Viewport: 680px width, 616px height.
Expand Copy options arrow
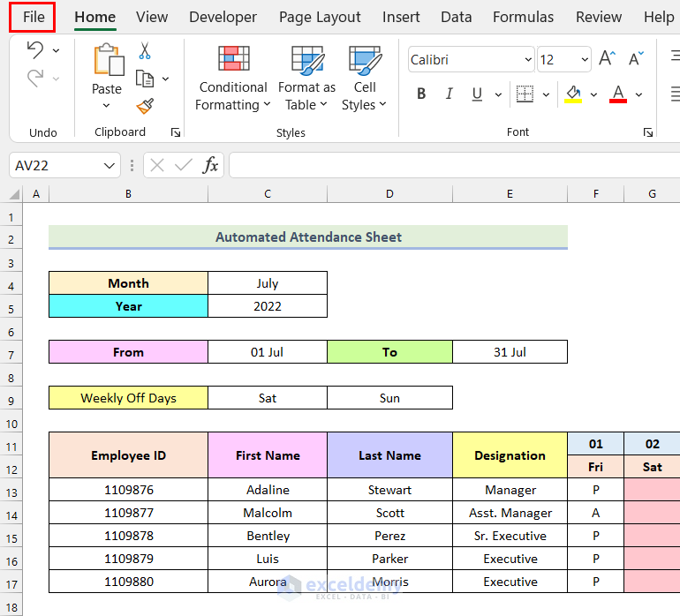coord(165,79)
